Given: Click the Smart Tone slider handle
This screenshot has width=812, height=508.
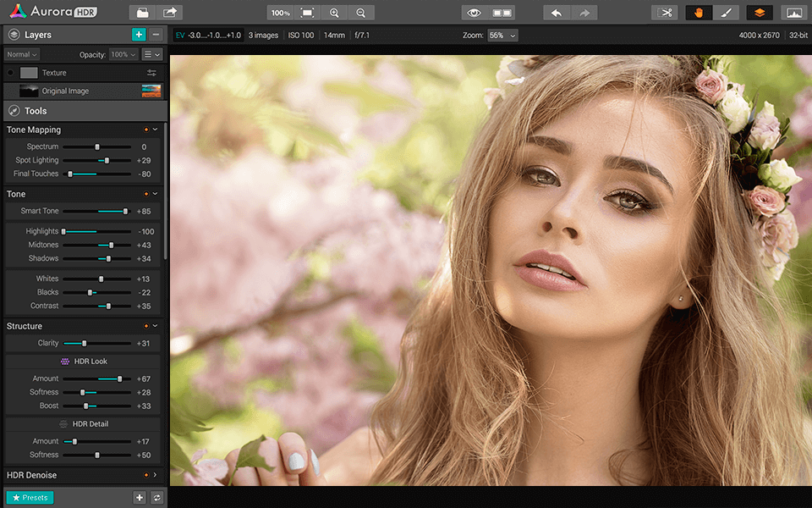Looking at the screenshot, I should point(125,211).
